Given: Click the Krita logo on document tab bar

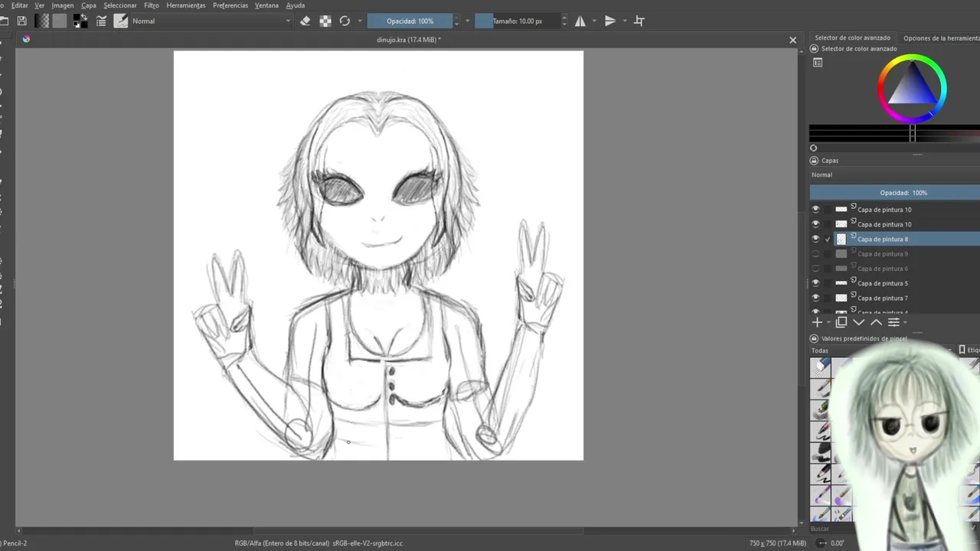Looking at the screenshot, I should pos(26,39).
